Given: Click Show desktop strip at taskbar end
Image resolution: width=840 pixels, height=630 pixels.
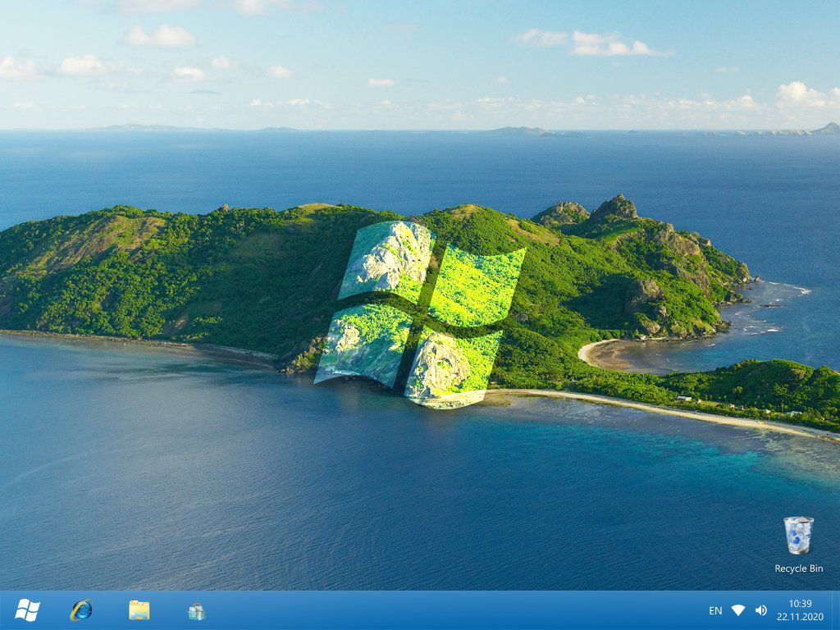Looking at the screenshot, I should tap(836, 610).
